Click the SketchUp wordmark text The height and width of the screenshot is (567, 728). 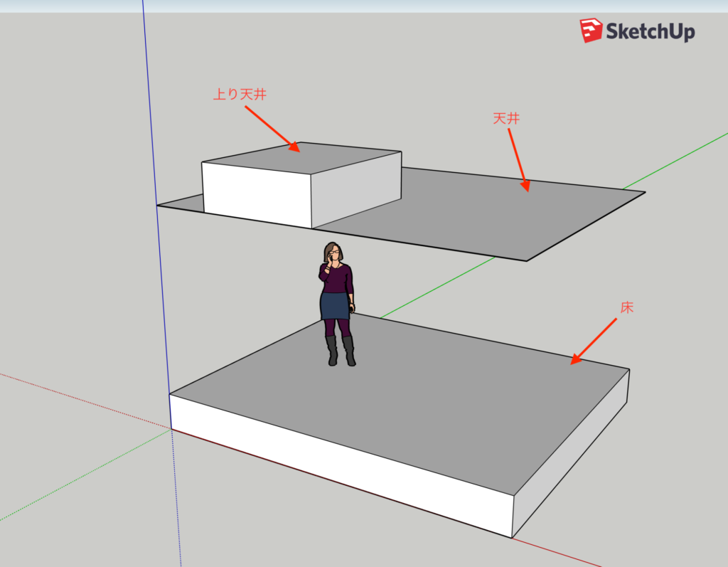pyautogui.click(x=650, y=31)
